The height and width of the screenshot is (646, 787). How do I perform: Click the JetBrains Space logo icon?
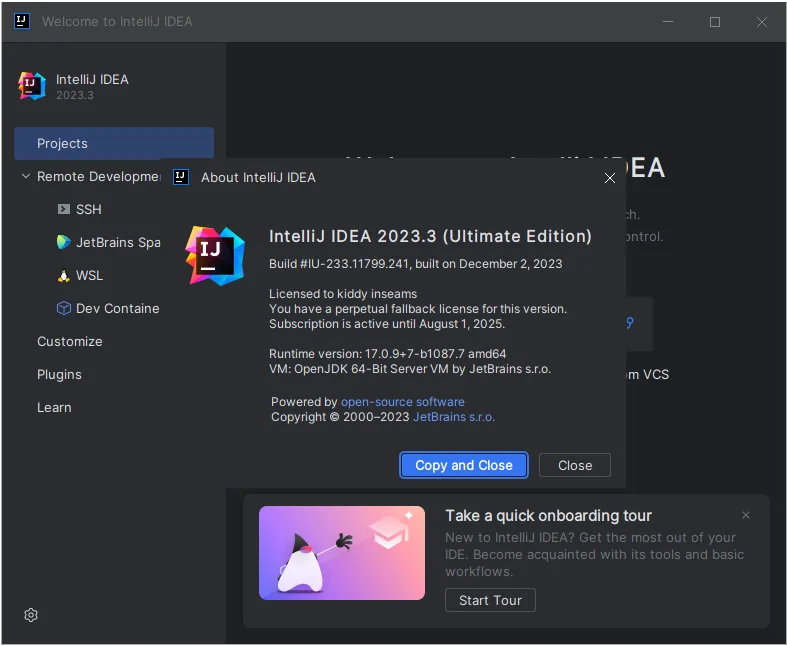click(63, 242)
